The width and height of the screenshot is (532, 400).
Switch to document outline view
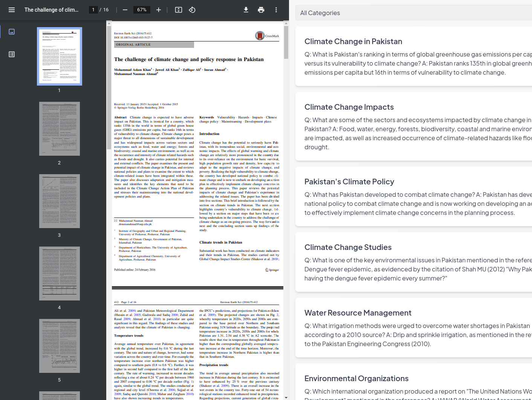(x=12, y=54)
